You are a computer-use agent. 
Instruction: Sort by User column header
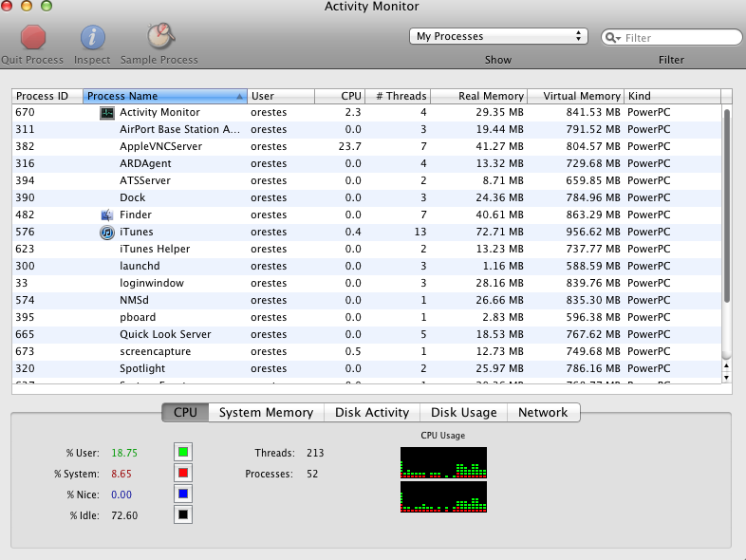click(x=281, y=96)
